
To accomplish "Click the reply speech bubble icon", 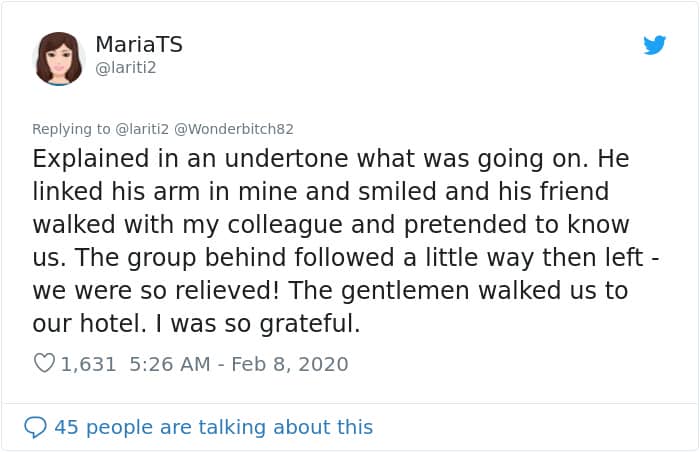I will (x=35, y=427).
